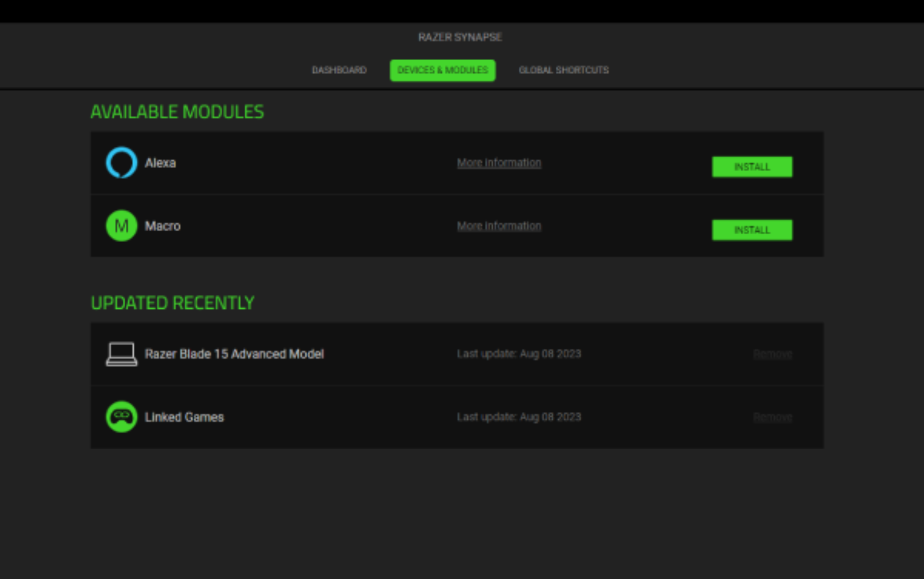Remove the Linked Games entry

tap(772, 417)
